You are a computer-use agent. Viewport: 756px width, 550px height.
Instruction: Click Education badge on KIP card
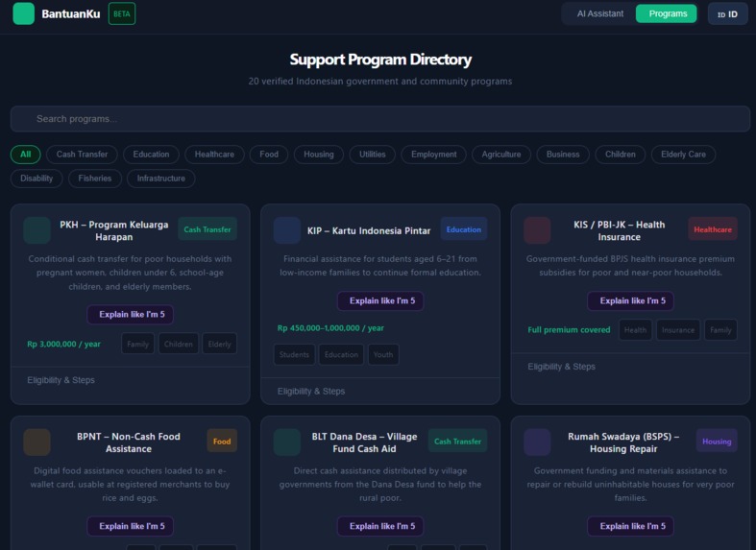point(463,229)
